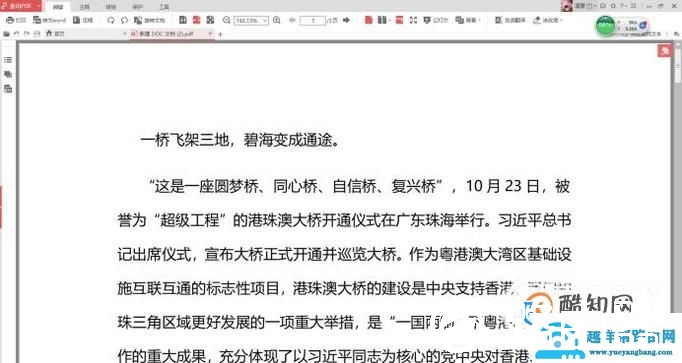This screenshot has height=363, width=682.
Task: Click the fit page grid icon
Action: 211,20
